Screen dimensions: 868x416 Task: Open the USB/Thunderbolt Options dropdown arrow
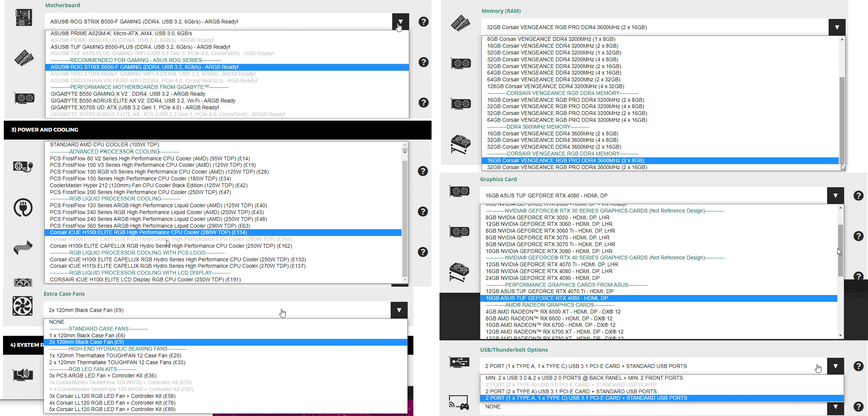pyautogui.click(x=836, y=366)
